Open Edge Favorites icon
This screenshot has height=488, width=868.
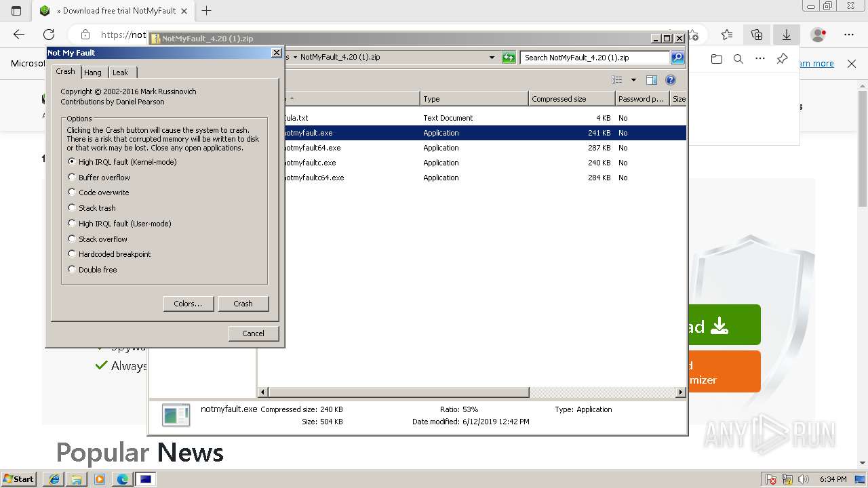(x=727, y=35)
